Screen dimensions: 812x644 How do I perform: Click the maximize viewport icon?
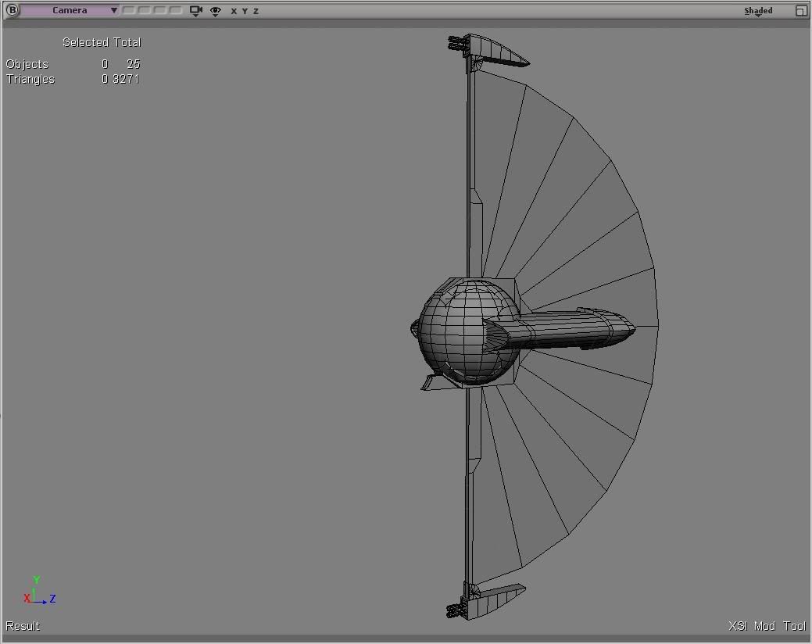(x=800, y=10)
